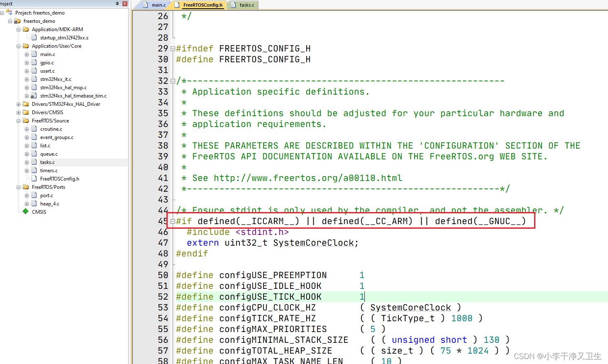The width and height of the screenshot is (608, 364).
Task: Fold the #if block at line 45
Action: (x=173, y=221)
